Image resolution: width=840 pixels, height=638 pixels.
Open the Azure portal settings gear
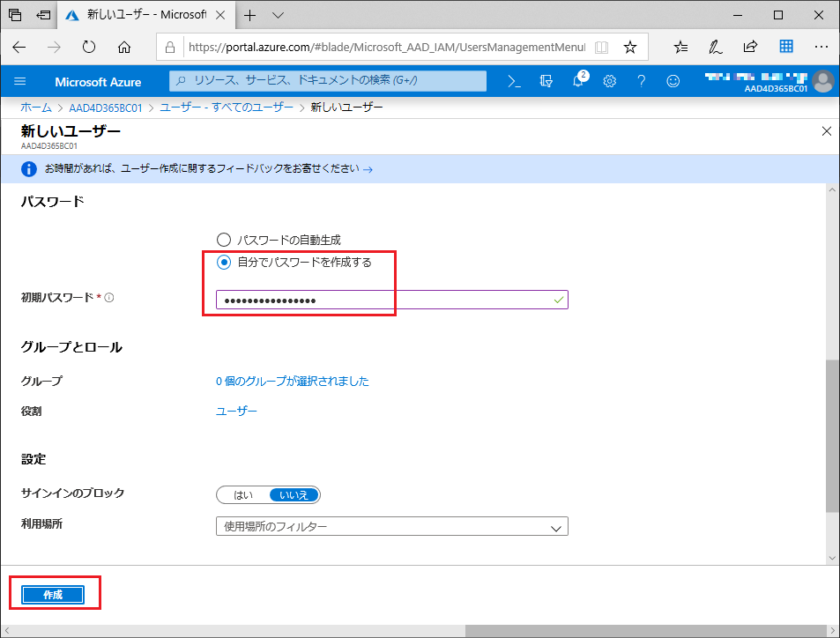pyautogui.click(x=610, y=81)
